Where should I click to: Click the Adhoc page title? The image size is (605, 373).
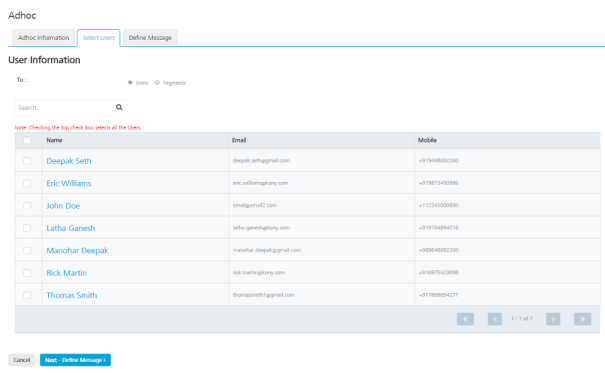[x=22, y=15]
